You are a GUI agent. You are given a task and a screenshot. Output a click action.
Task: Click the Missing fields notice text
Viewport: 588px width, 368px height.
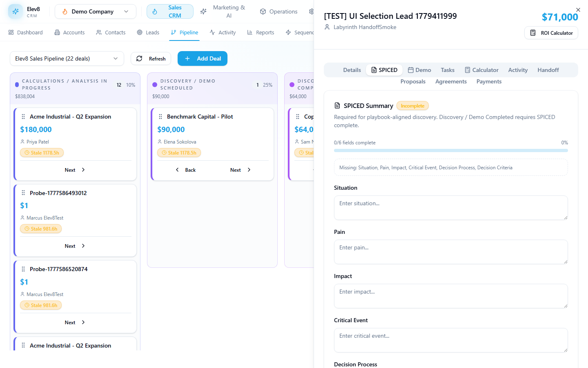tap(426, 168)
